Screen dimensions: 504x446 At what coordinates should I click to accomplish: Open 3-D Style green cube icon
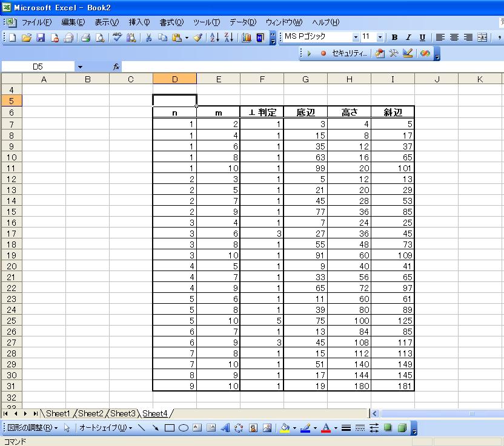(x=402, y=428)
